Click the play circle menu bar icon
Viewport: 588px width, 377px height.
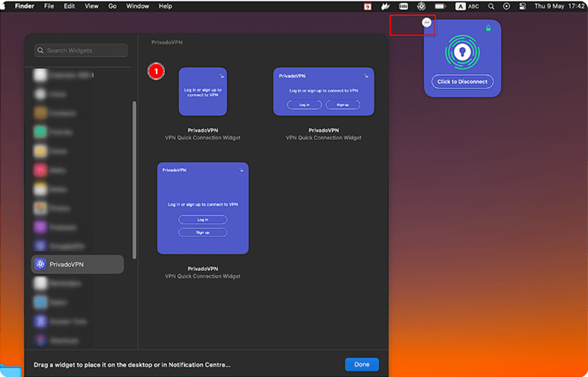pos(506,6)
